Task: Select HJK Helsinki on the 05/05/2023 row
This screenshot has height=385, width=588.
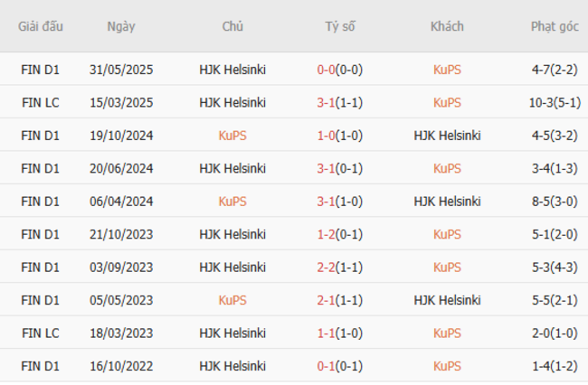Action: point(447,300)
